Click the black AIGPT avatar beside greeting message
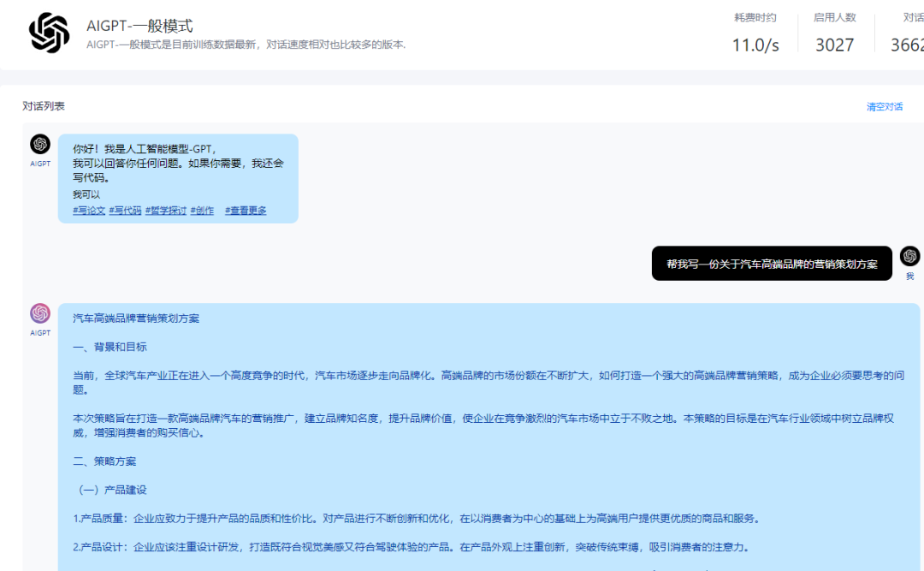 tap(40, 145)
